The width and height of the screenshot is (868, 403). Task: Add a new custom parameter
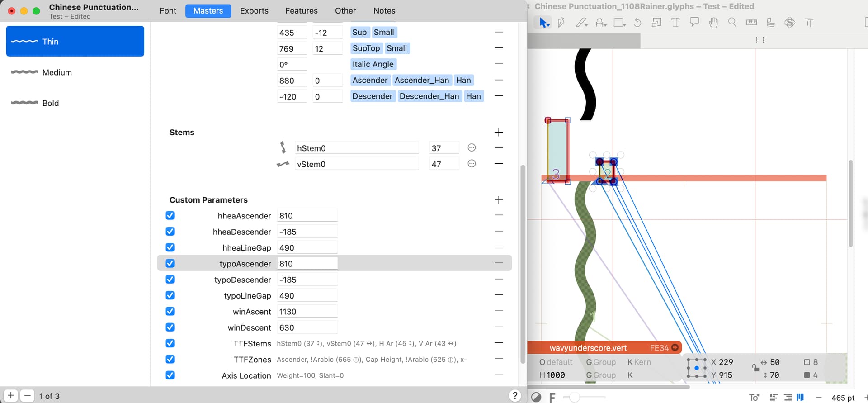(499, 200)
